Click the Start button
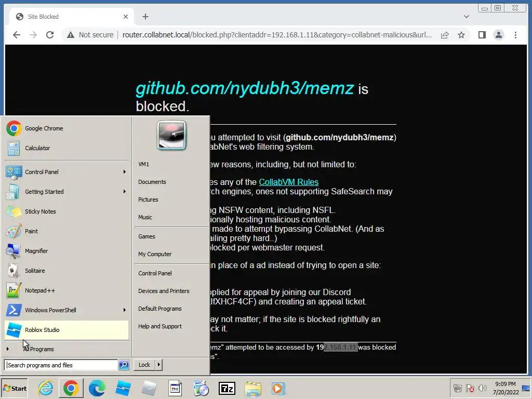 tap(15, 388)
